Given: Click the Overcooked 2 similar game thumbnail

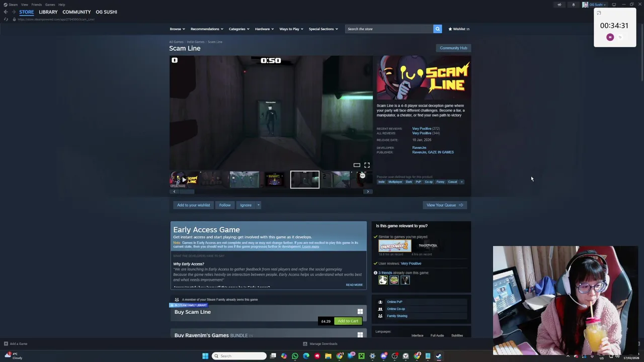Looking at the screenshot, I should click(394, 245).
